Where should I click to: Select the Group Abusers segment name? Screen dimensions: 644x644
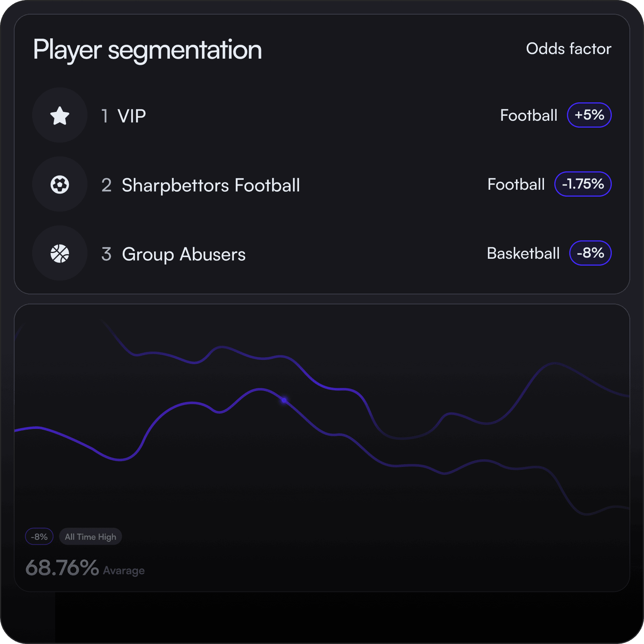[184, 254]
